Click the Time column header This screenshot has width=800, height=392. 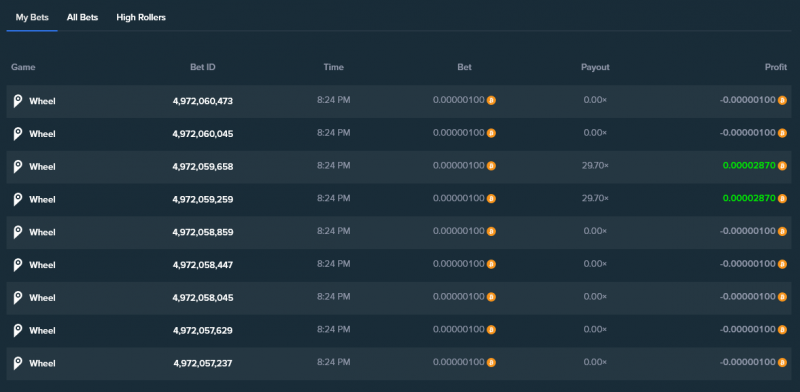pyautogui.click(x=334, y=67)
